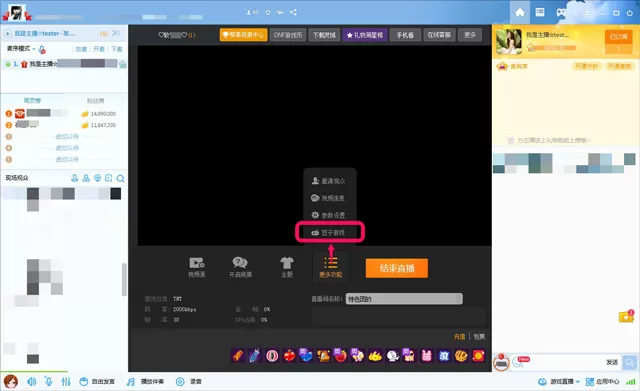Click the host avatar thumbnail at top right

509,41
